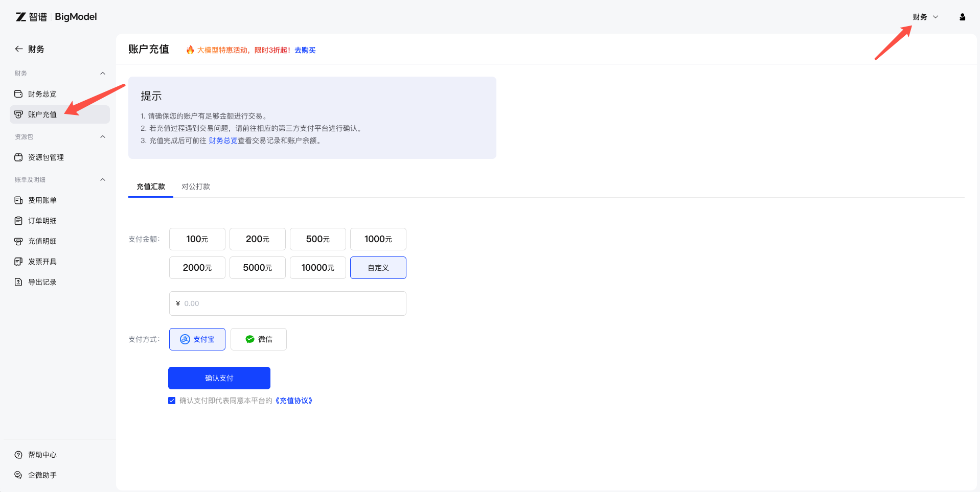Click the 资源包管理 icon
The width and height of the screenshot is (980, 492).
(18, 157)
